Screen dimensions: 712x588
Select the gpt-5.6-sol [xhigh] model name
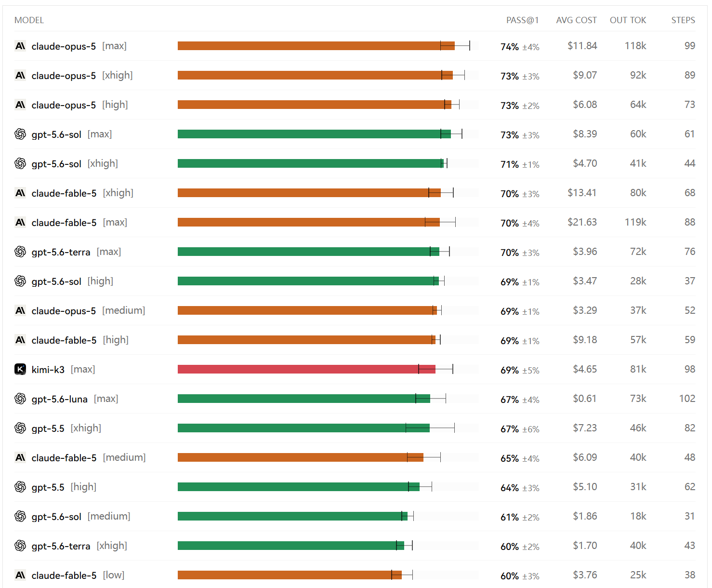coord(75,164)
